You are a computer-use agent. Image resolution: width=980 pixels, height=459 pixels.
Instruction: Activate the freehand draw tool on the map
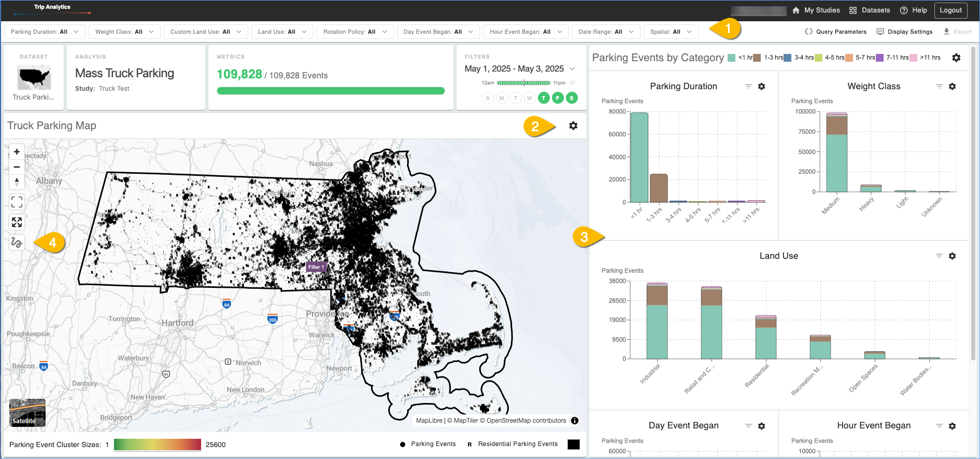[x=17, y=242]
